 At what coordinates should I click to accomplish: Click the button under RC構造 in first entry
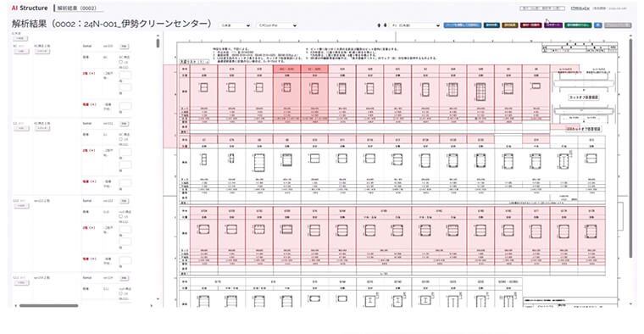pos(42,52)
